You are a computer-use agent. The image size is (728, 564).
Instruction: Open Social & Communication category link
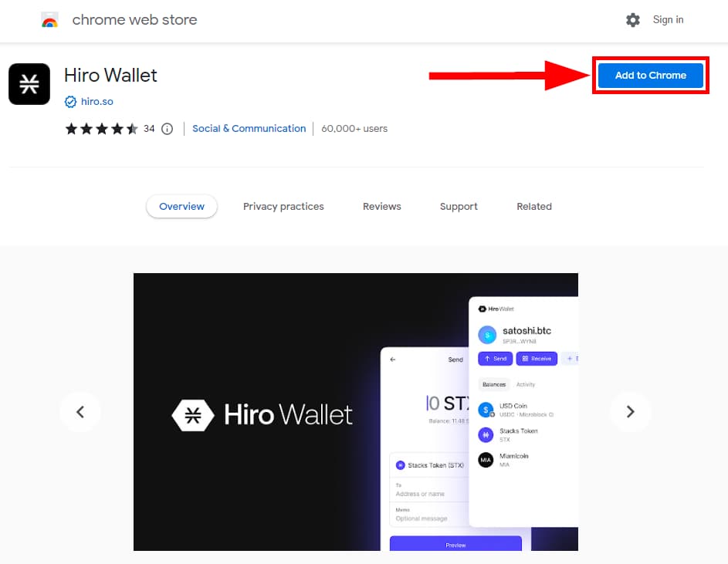249,129
